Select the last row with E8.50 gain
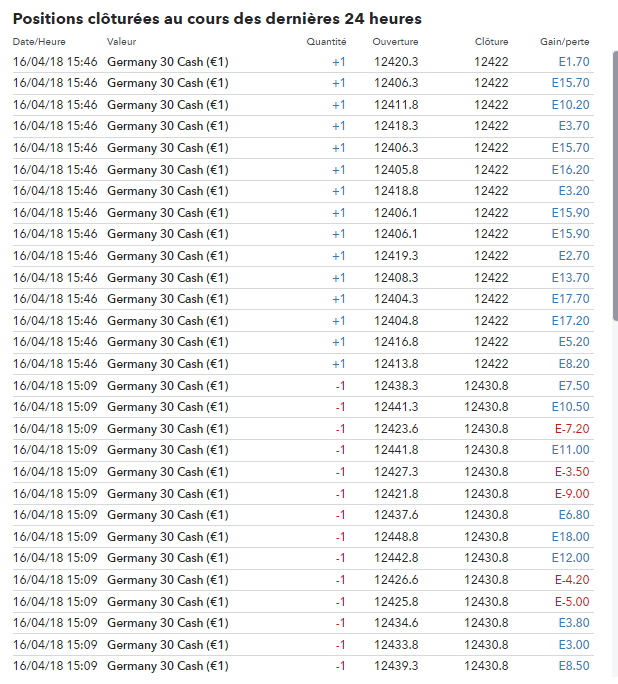 click(300, 666)
